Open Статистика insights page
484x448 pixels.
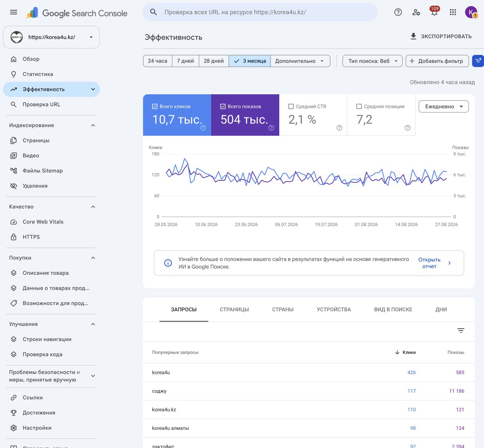click(x=51, y=74)
